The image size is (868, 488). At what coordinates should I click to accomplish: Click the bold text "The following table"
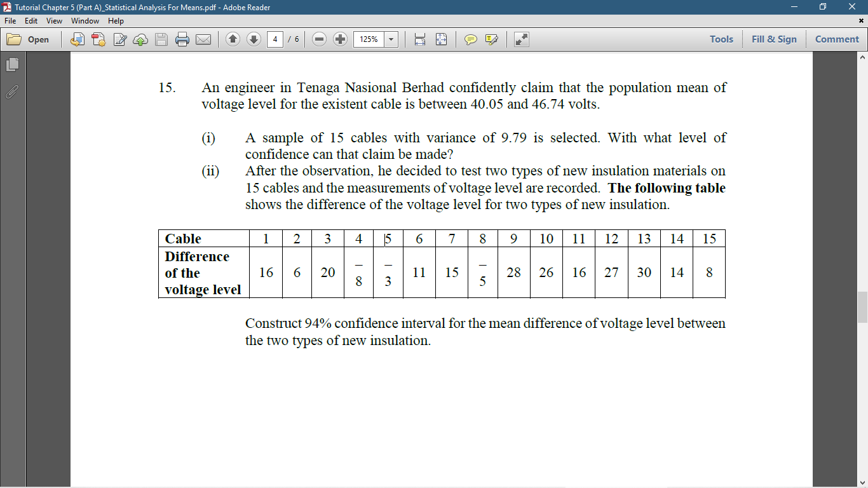667,188
